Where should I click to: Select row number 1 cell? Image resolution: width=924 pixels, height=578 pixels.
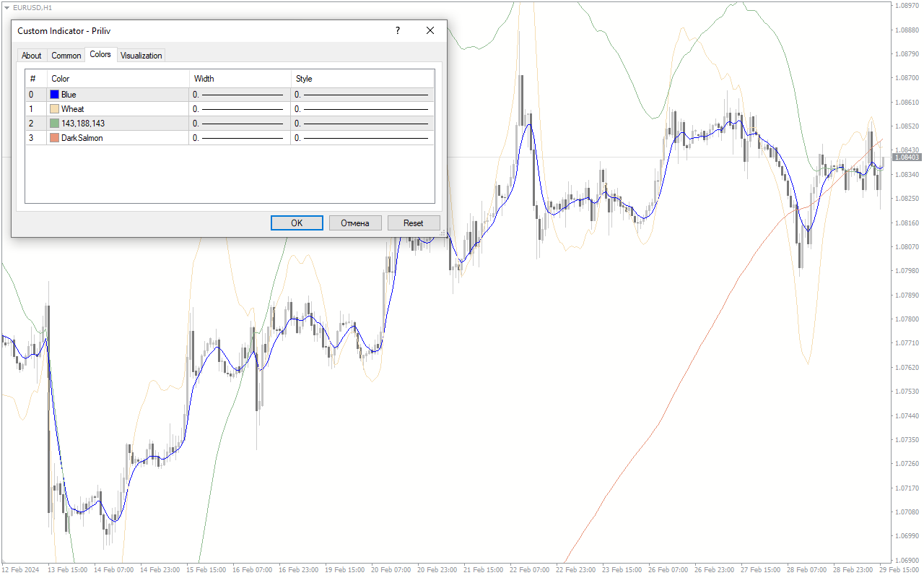36,109
